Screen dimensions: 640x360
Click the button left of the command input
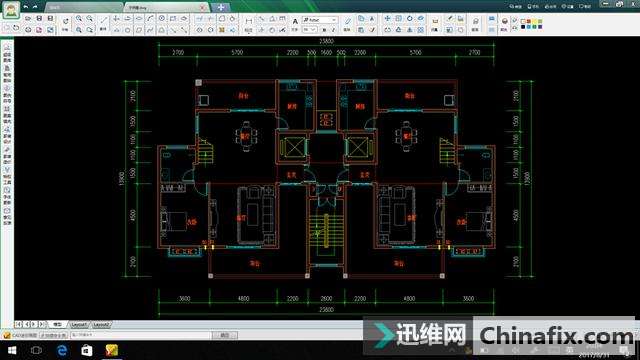pos(53,335)
